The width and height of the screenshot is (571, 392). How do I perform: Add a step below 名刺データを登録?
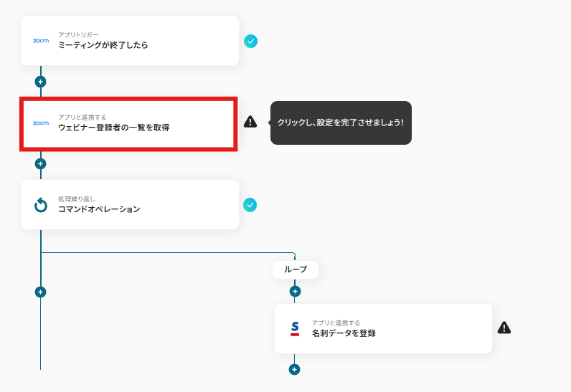pos(294,370)
